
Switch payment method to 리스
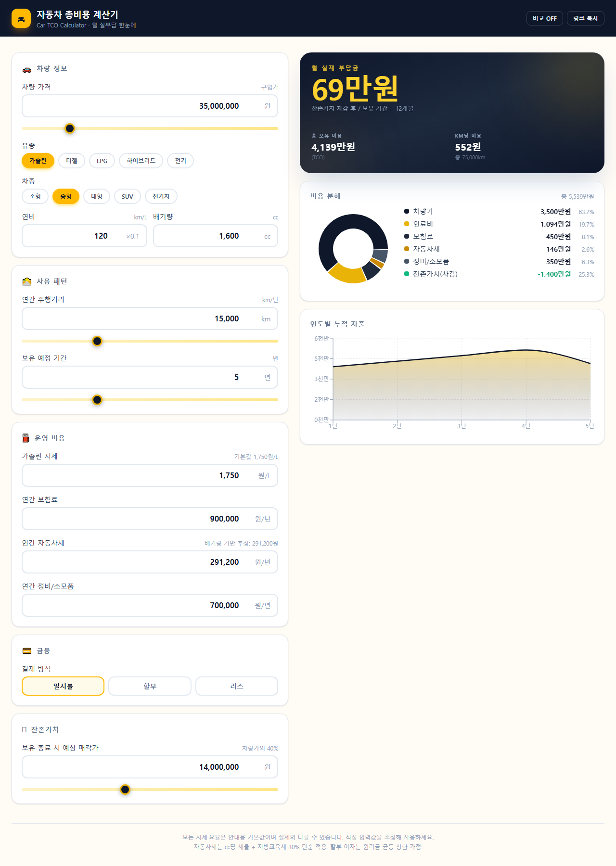coord(237,686)
